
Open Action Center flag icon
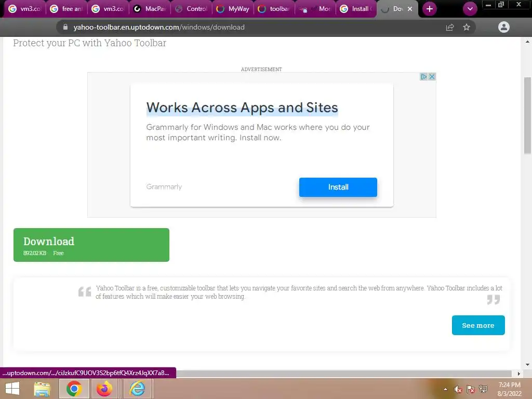471,389
